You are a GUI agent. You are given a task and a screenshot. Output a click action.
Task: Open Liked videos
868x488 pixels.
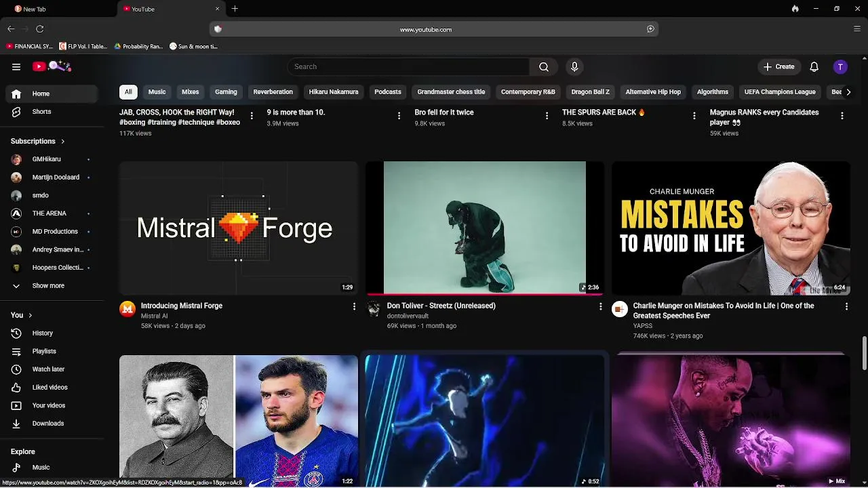(52, 387)
